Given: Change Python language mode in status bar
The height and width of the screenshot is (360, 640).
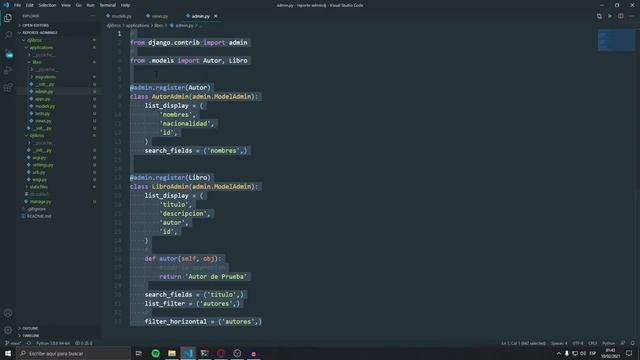Looking at the screenshot, I should coord(609,343).
